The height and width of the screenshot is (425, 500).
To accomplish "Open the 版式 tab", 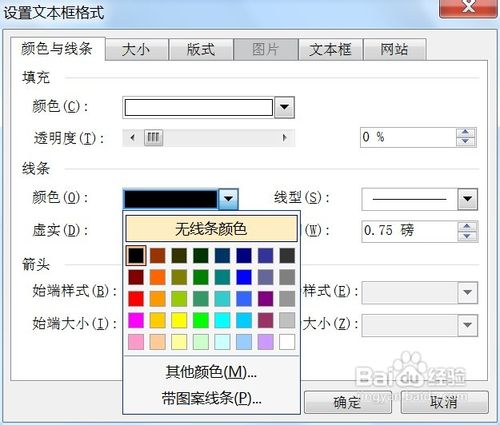I will point(201,49).
